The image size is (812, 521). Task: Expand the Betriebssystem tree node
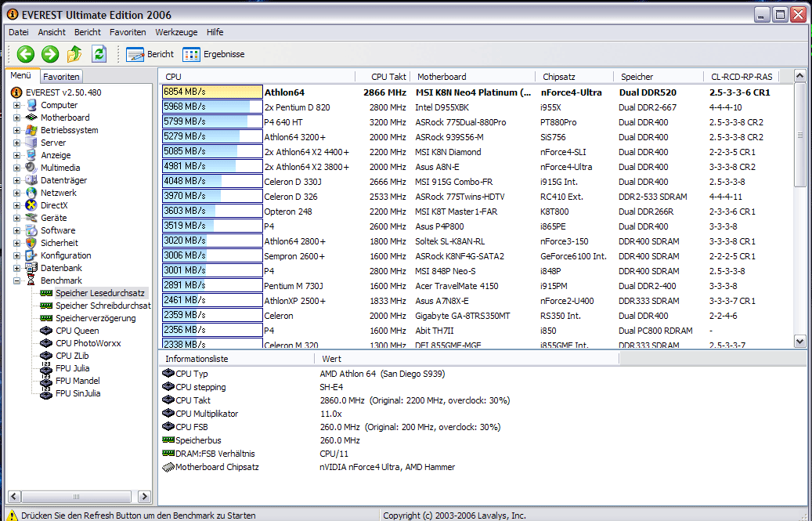click(16, 130)
